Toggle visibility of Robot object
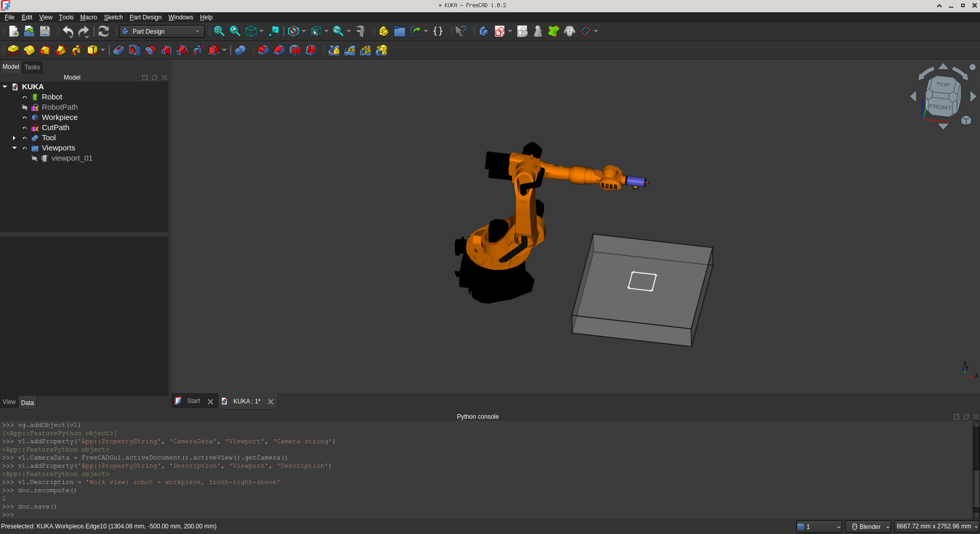The height and width of the screenshot is (534, 980). pyautogui.click(x=24, y=97)
